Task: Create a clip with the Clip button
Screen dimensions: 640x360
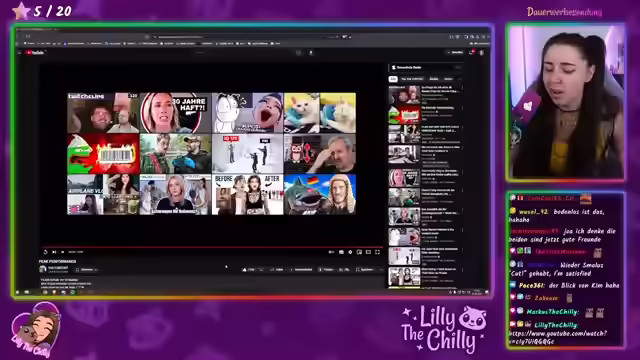Action: [x=344, y=270]
